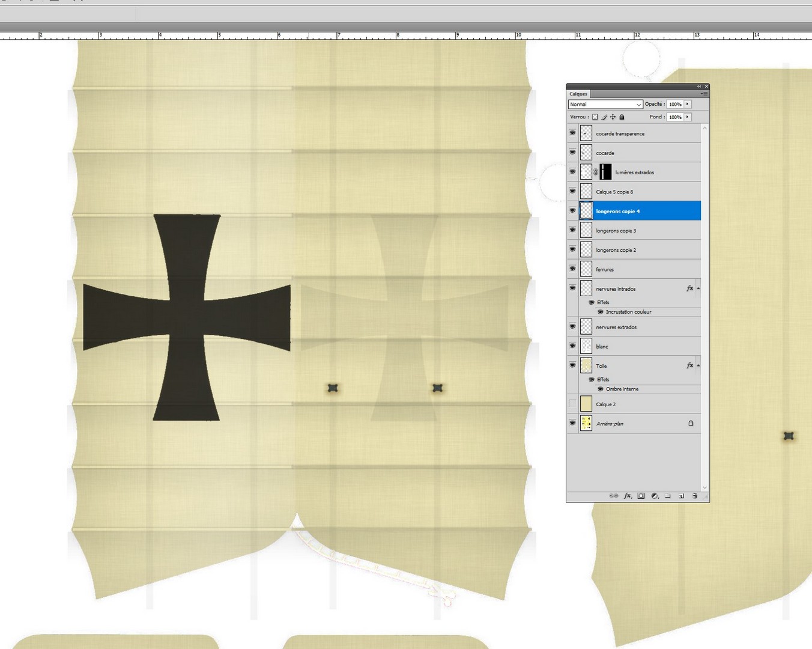Open the Normal blend mode dropdown
812x649 pixels.
click(605, 105)
